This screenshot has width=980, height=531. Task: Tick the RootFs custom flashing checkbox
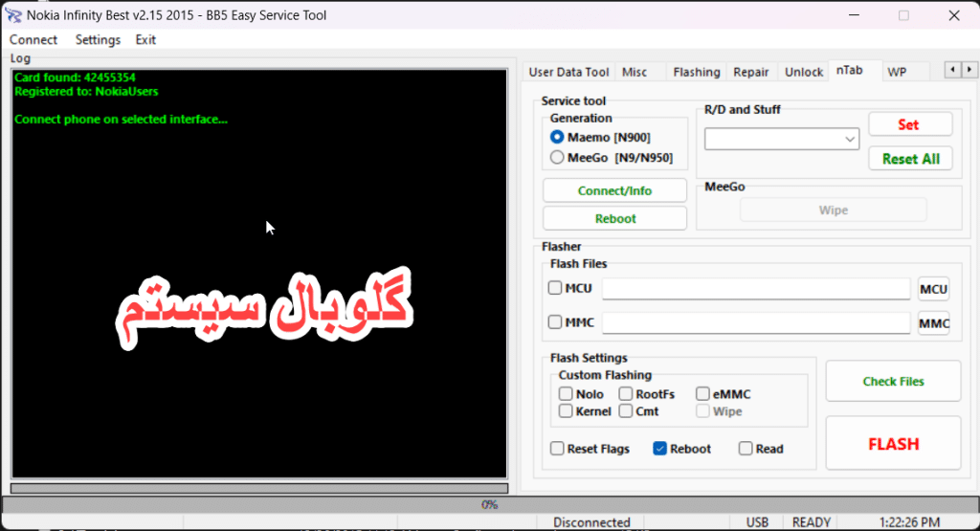(626, 394)
